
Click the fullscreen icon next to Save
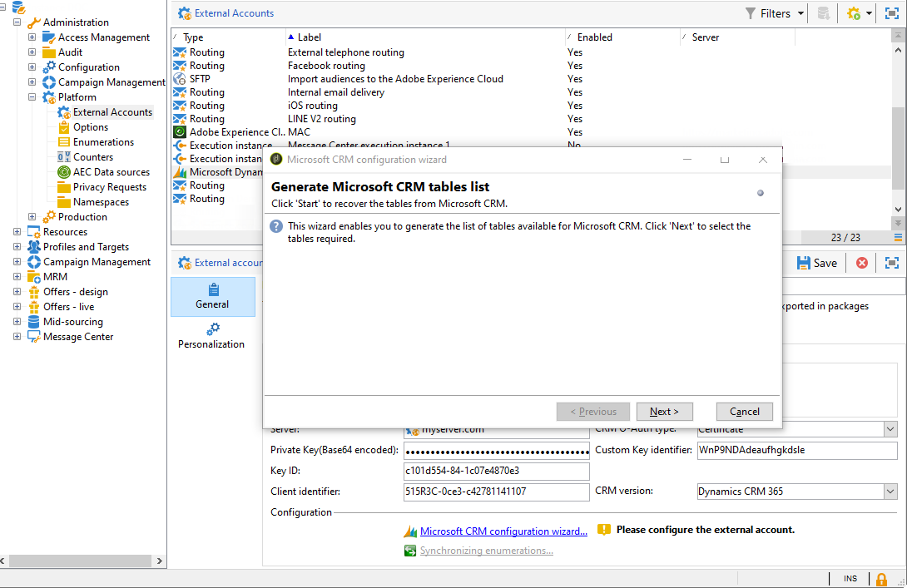(892, 263)
